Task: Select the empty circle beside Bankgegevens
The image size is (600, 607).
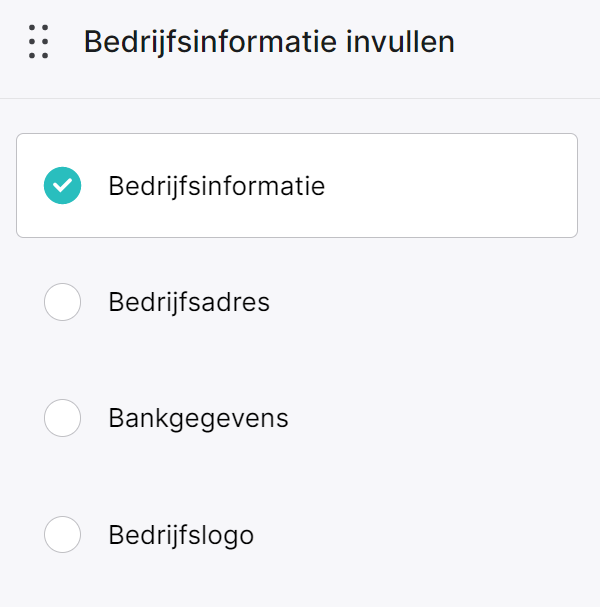Action: [62, 418]
